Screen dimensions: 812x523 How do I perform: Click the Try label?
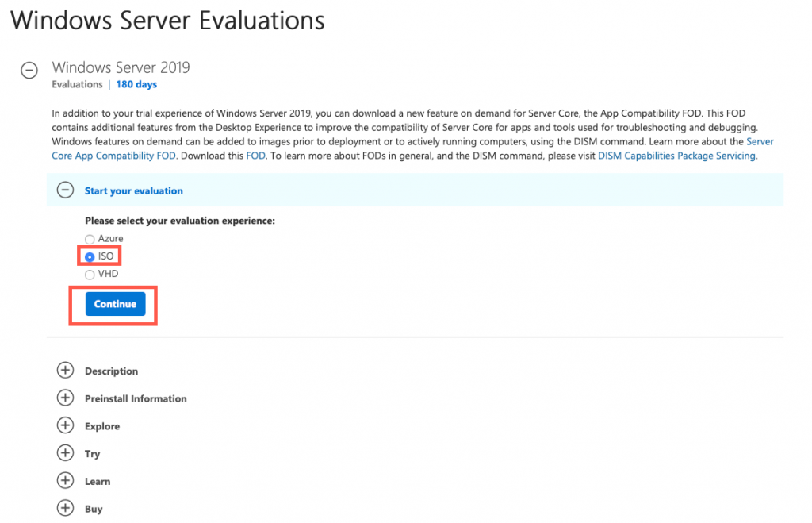(x=92, y=454)
